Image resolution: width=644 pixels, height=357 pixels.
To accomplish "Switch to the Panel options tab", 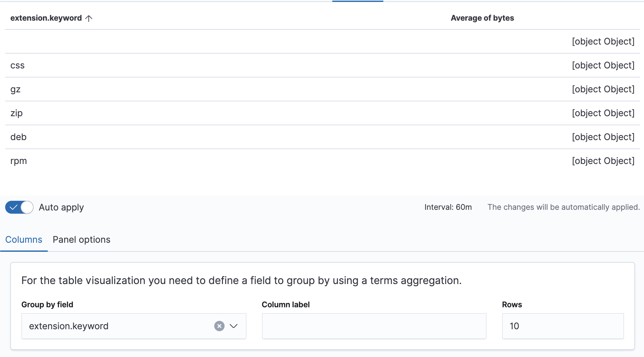I will (82, 240).
